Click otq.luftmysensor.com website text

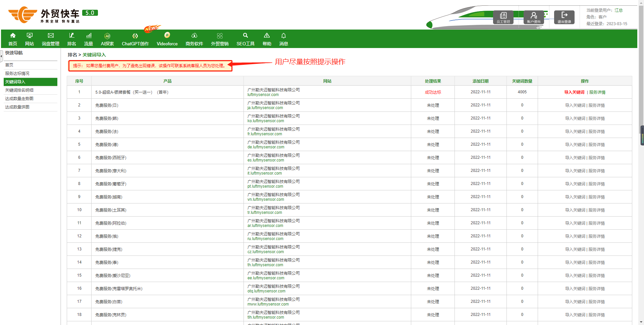click(x=266, y=291)
